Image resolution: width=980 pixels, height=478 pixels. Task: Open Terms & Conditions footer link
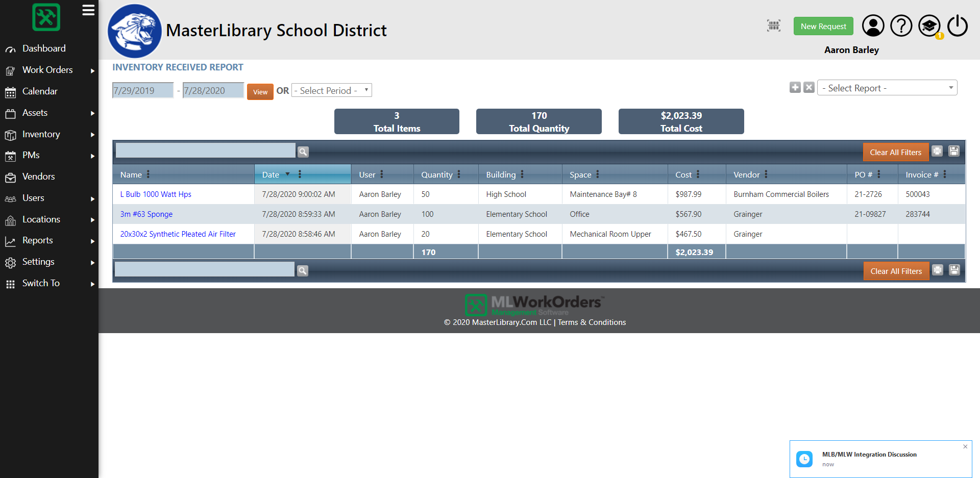[592, 322]
